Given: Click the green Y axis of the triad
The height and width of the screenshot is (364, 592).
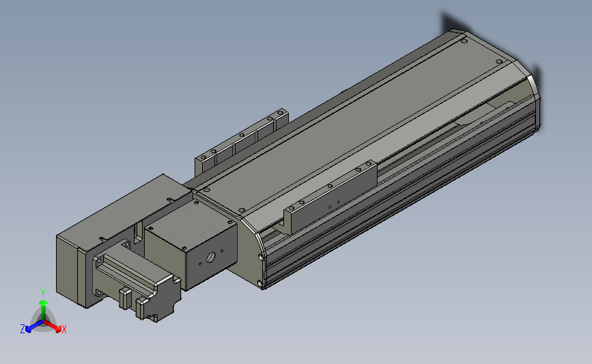Looking at the screenshot, I should tap(44, 306).
